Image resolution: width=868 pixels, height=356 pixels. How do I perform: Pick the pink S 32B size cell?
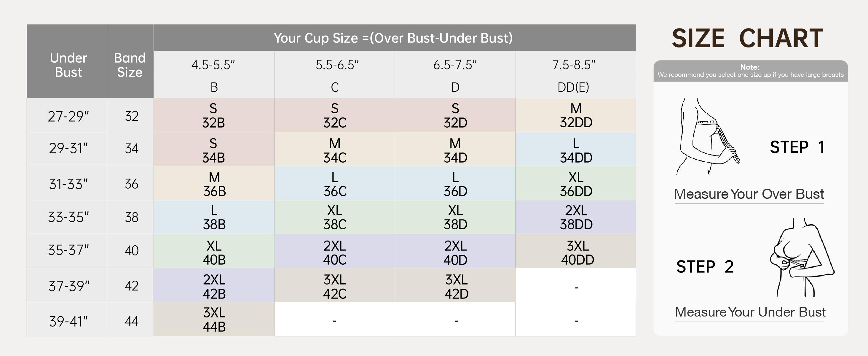coord(214,115)
